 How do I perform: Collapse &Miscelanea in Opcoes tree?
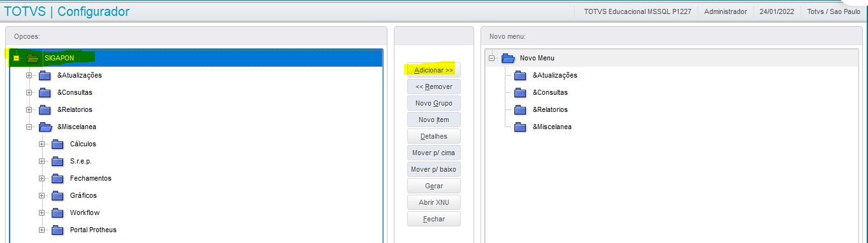(x=29, y=127)
